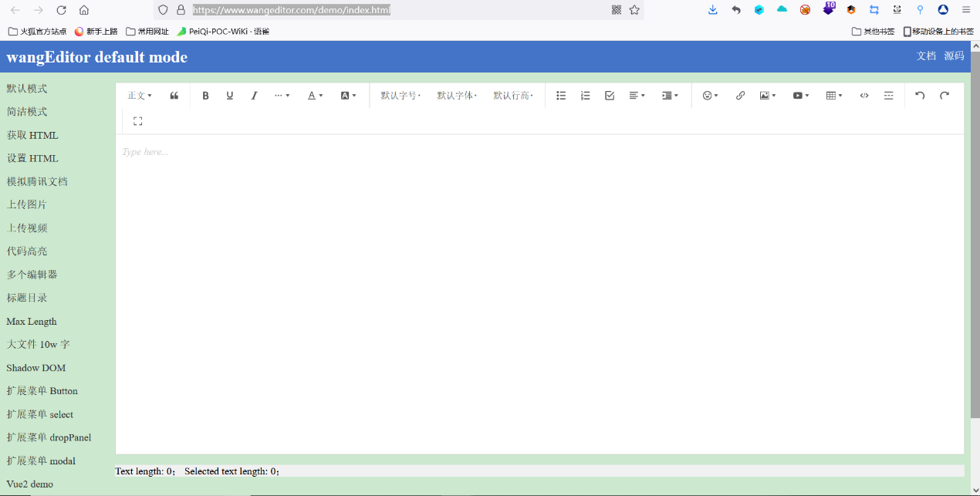The height and width of the screenshot is (496, 980).
Task: Open the background color picker
Action: (x=348, y=96)
